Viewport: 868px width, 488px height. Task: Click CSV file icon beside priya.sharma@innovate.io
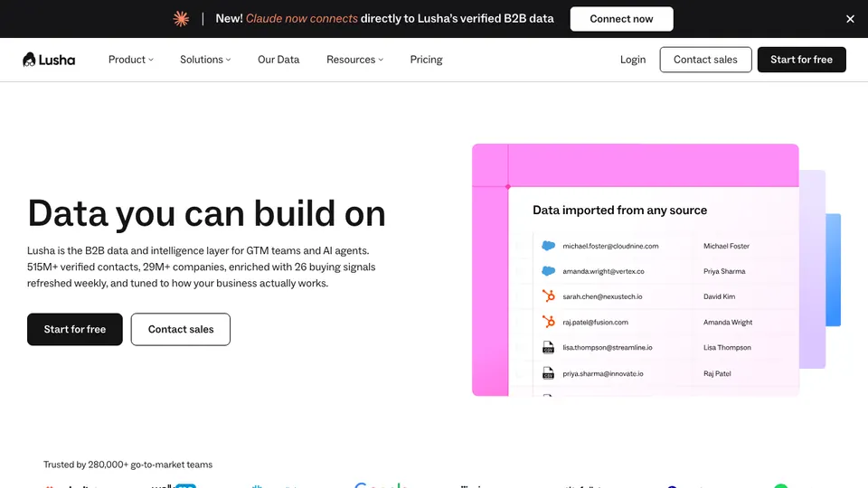point(548,373)
